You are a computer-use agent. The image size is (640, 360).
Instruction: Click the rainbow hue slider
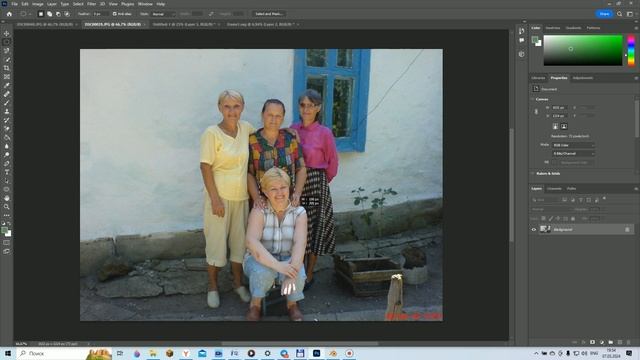(x=631, y=50)
